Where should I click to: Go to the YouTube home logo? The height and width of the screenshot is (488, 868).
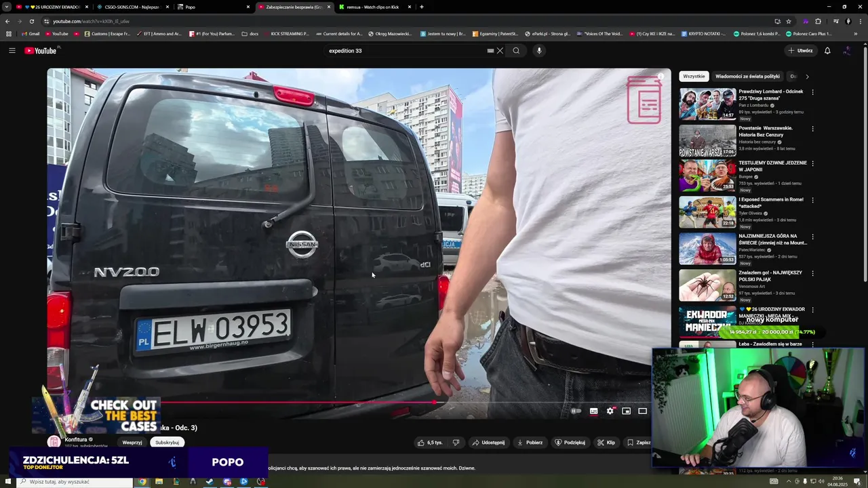click(42, 51)
